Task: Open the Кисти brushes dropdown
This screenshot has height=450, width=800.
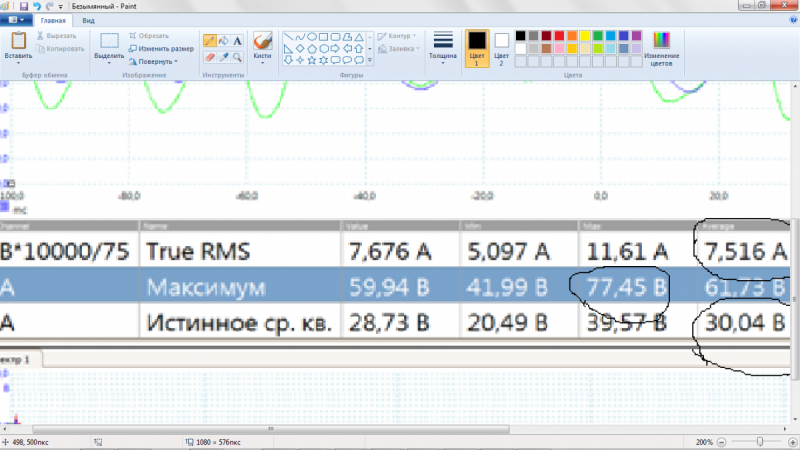Action: [x=263, y=48]
